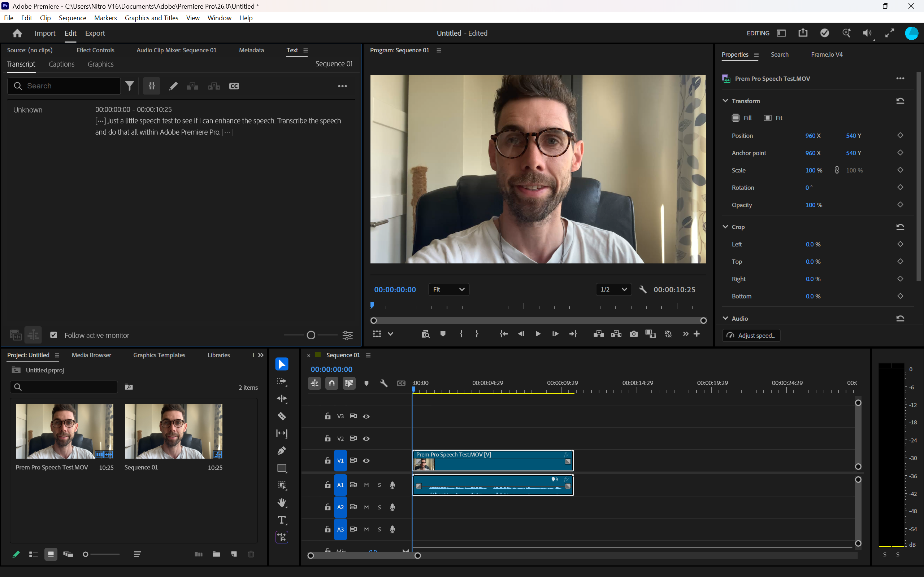Click the Fill transform button
Screen dimensions: 924x577
742,118
